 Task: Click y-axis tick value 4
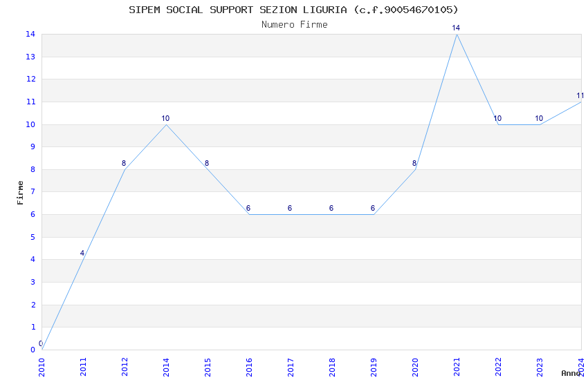click(x=33, y=260)
